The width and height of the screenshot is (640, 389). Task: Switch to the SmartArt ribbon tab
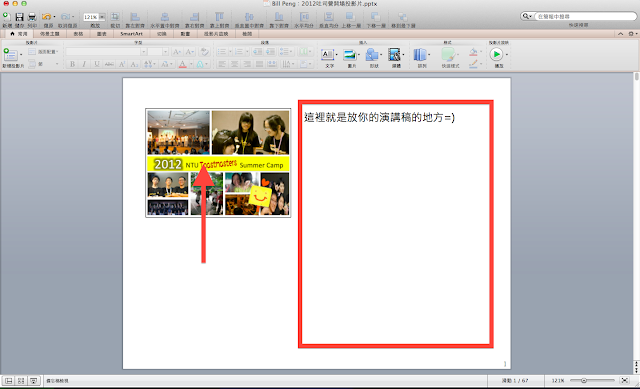[x=131, y=34]
